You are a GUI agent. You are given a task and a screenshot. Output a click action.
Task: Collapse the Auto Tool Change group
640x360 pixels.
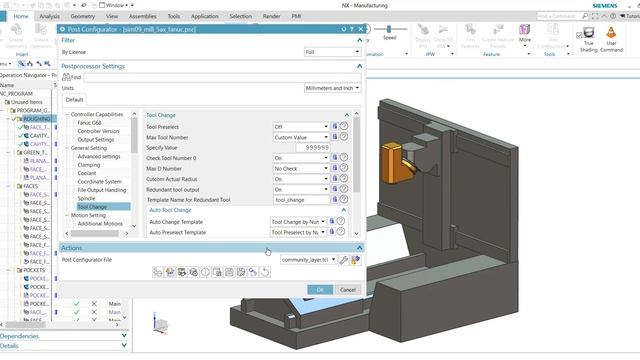pyautogui.click(x=344, y=210)
